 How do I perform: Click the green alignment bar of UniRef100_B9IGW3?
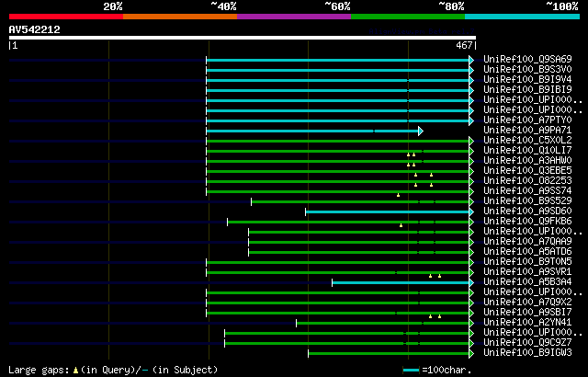(389, 354)
